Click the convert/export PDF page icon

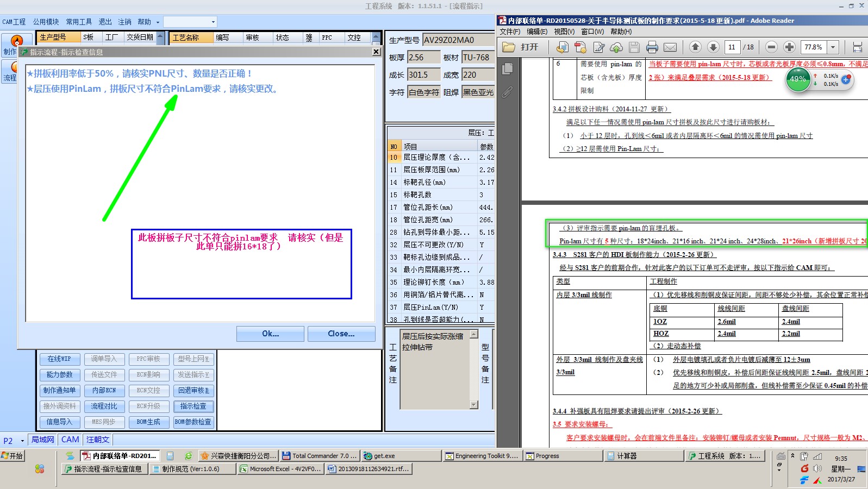point(563,47)
